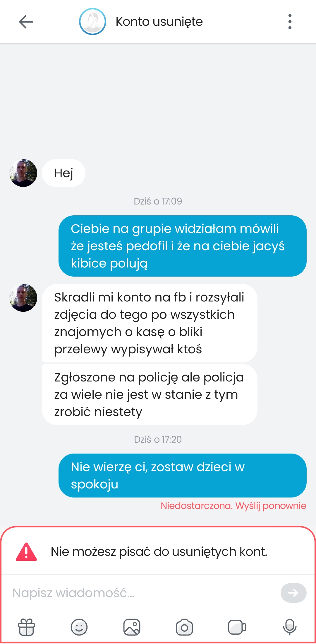Tap sender avatar next to 'Hej' message
Viewport: 316px width, 644px height.
coord(23,173)
